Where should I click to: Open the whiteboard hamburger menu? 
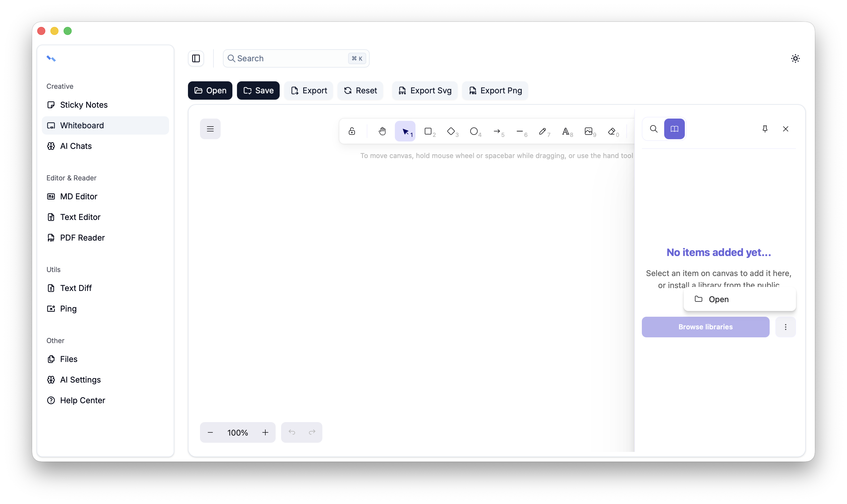pyautogui.click(x=210, y=129)
